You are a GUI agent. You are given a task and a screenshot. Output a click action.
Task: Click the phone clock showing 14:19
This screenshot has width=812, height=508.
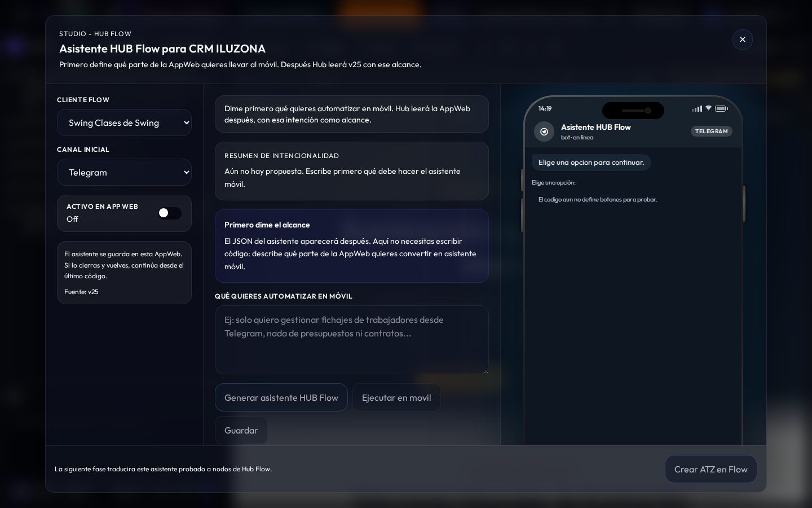tap(545, 108)
